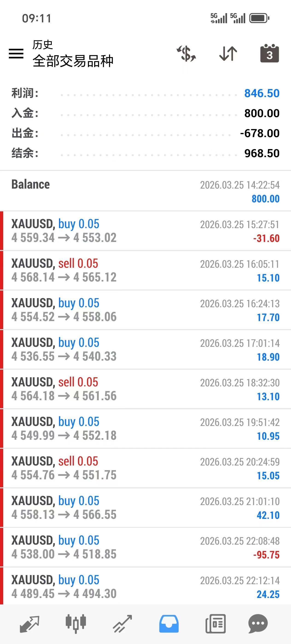Image resolution: width=291 pixels, height=644 pixels.
Task: Tap the XAUUSD buy trade with 42.10 profit
Action: pos(145,508)
